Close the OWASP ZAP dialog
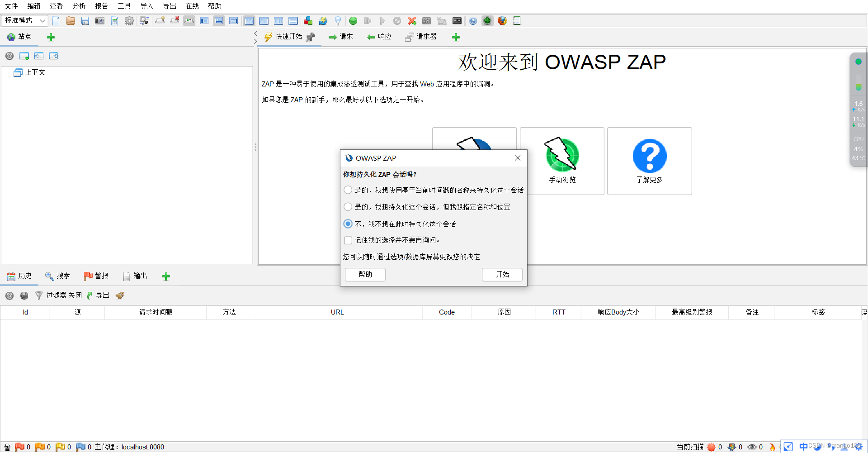The width and height of the screenshot is (868, 453). pyautogui.click(x=518, y=158)
